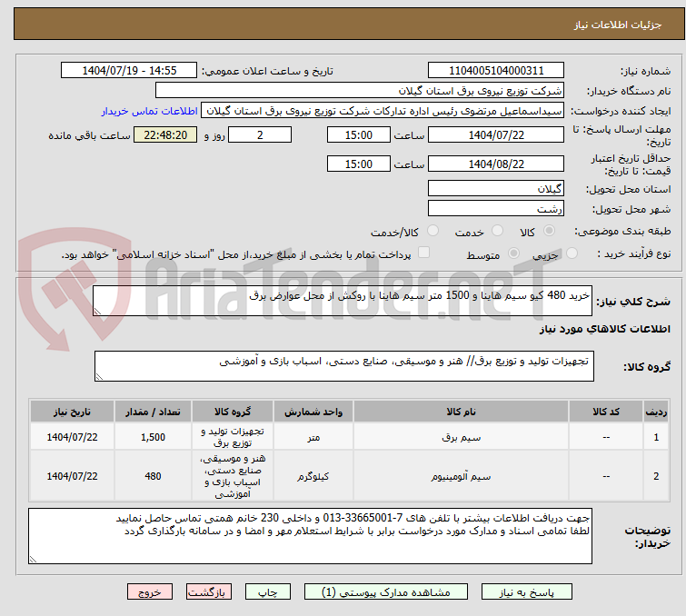Click the response deadline time field 15:00
686x616 pixels.
pos(358,134)
